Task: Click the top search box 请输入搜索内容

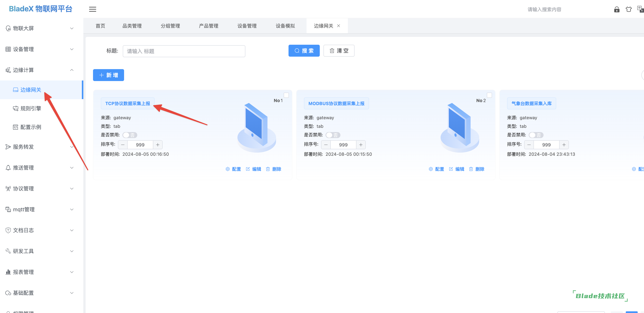Action: 544,10
